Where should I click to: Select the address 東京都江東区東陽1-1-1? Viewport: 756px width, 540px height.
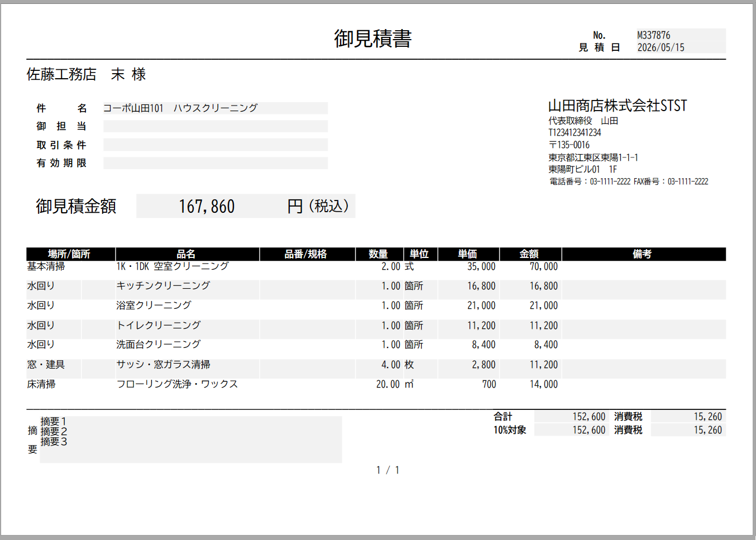tap(593, 157)
